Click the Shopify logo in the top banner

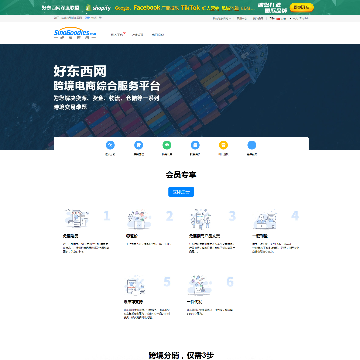coord(98,8)
